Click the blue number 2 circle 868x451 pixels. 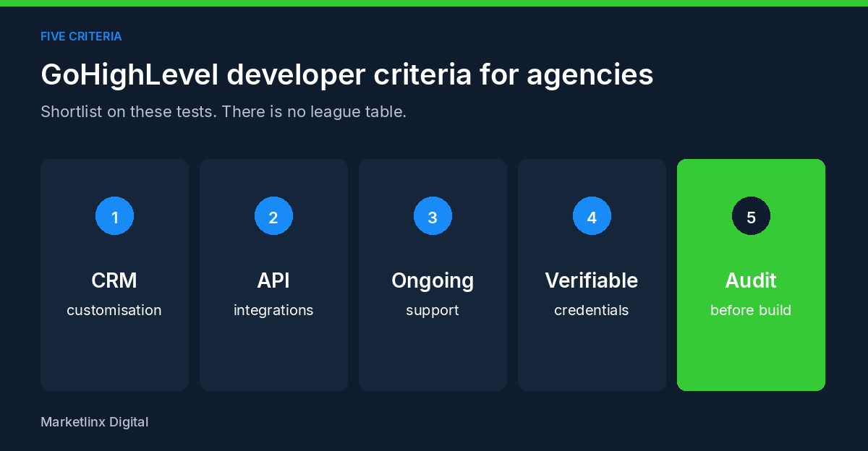[x=273, y=215]
